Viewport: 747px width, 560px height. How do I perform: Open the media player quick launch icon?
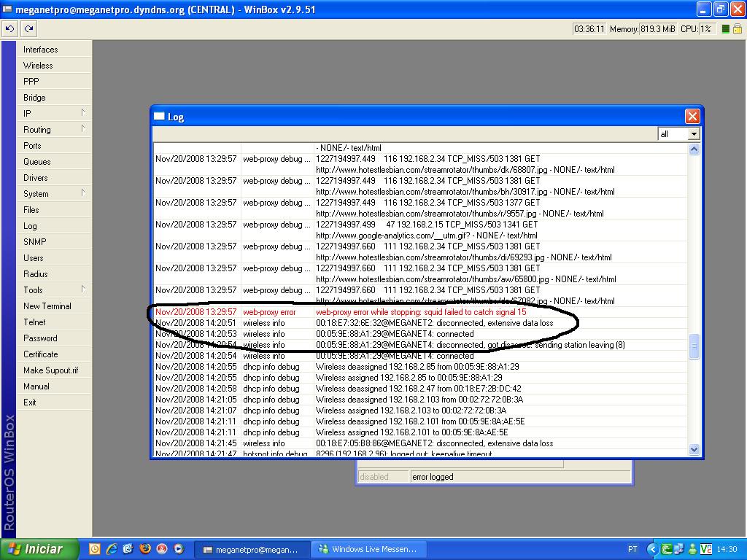[x=178, y=549]
